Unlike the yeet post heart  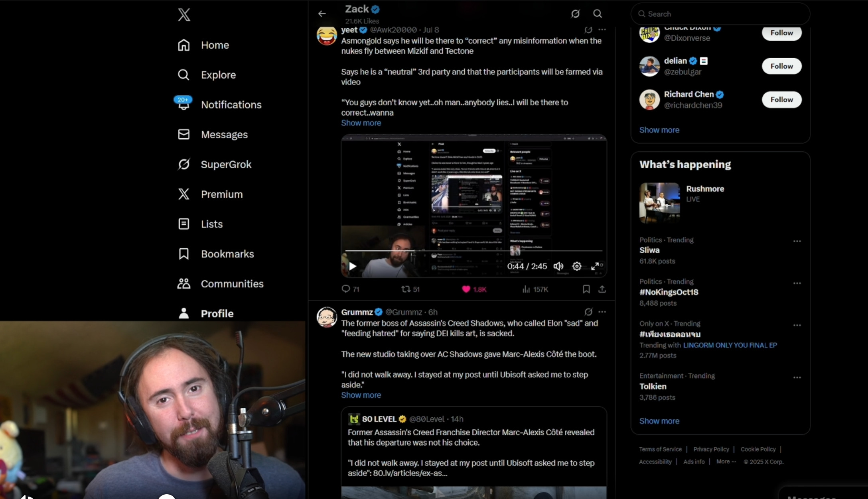(x=466, y=289)
